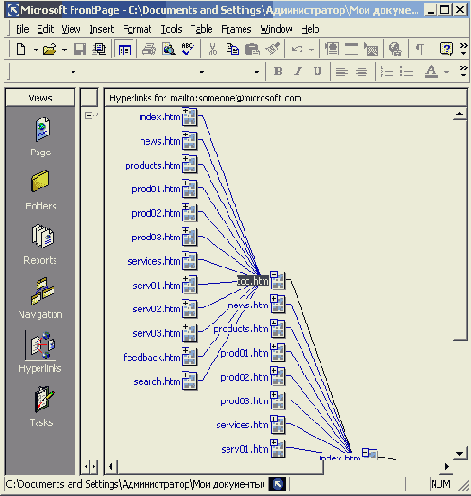Open the font color dropdown arrow
Screen dimensions: 471x496
tap(447, 72)
